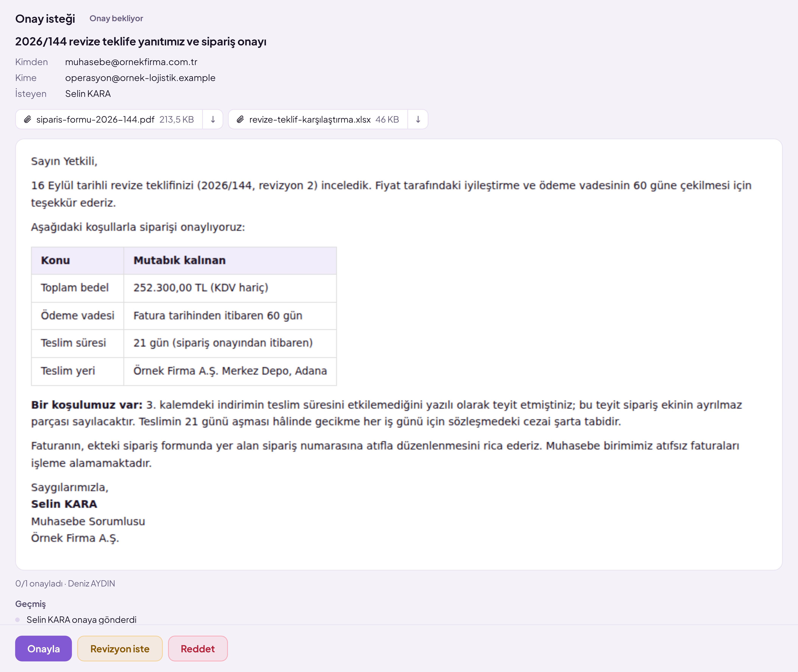The width and height of the screenshot is (798, 672).
Task: Click the Revizyon iste button
Action: 120,648
